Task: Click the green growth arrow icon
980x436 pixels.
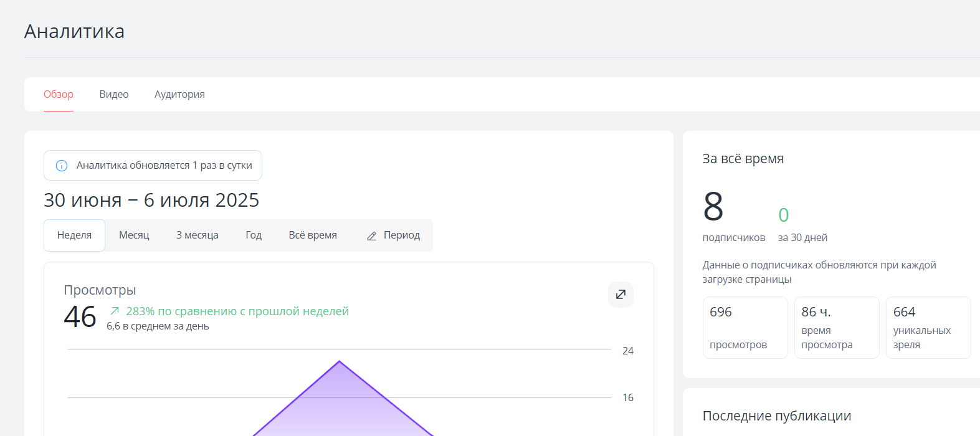Action: click(x=115, y=311)
